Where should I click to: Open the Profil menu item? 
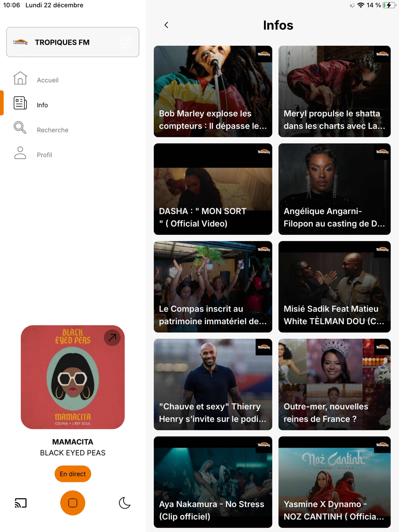click(x=44, y=155)
